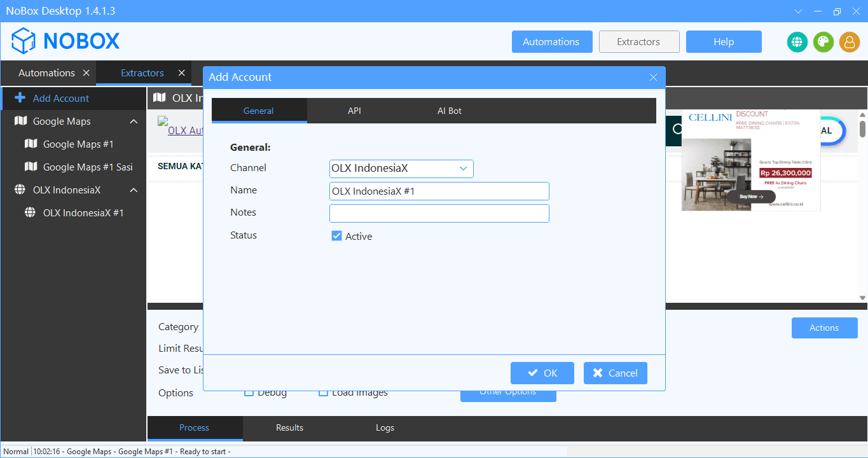Toggle the Load Images checkbox

pyautogui.click(x=323, y=392)
